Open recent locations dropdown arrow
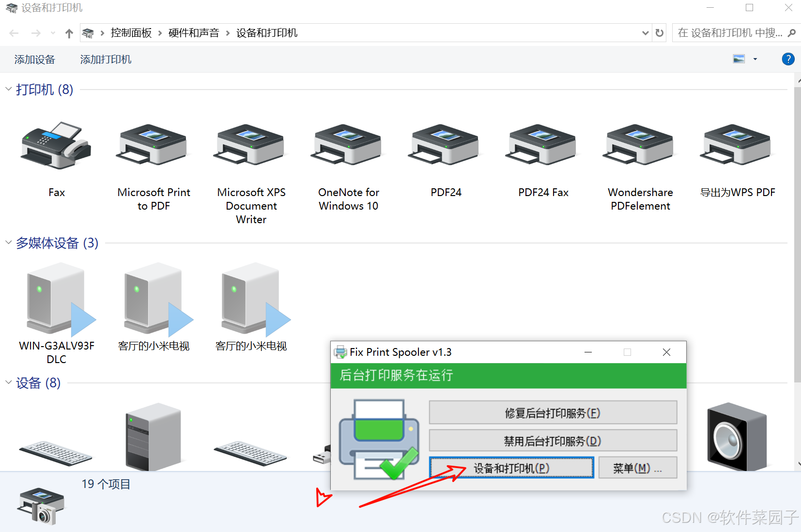The height and width of the screenshot is (532, 801). [x=53, y=33]
